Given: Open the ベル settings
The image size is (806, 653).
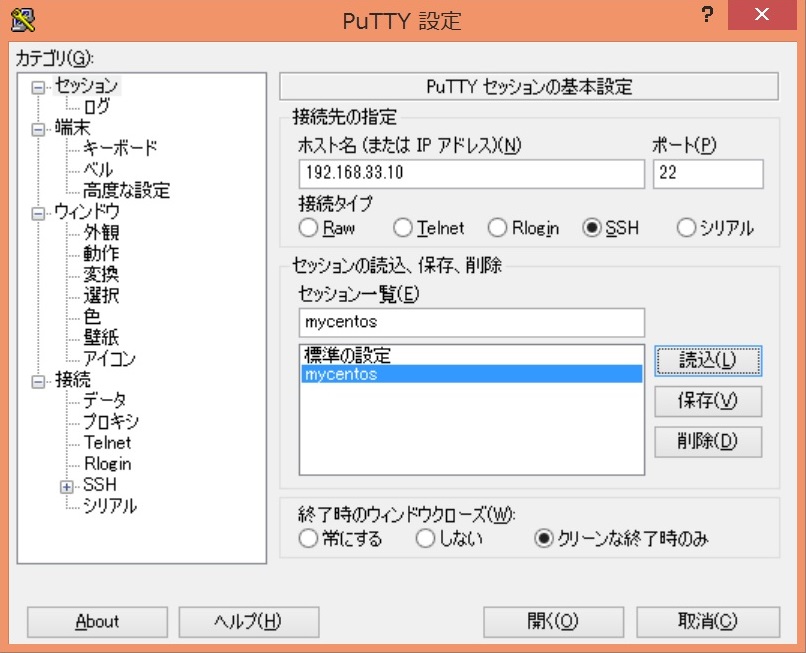Looking at the screenshot, I should tap(98, 169).
